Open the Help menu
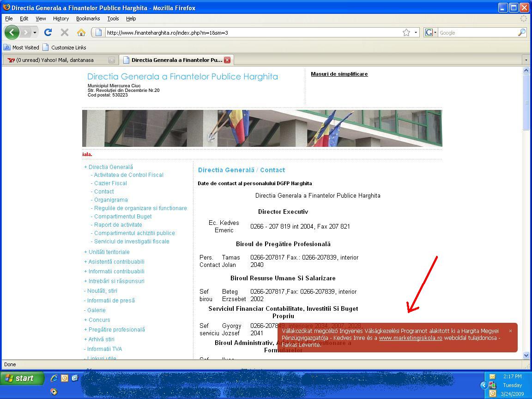Screen dimensions: 532x399 click(x=131, y=18)
